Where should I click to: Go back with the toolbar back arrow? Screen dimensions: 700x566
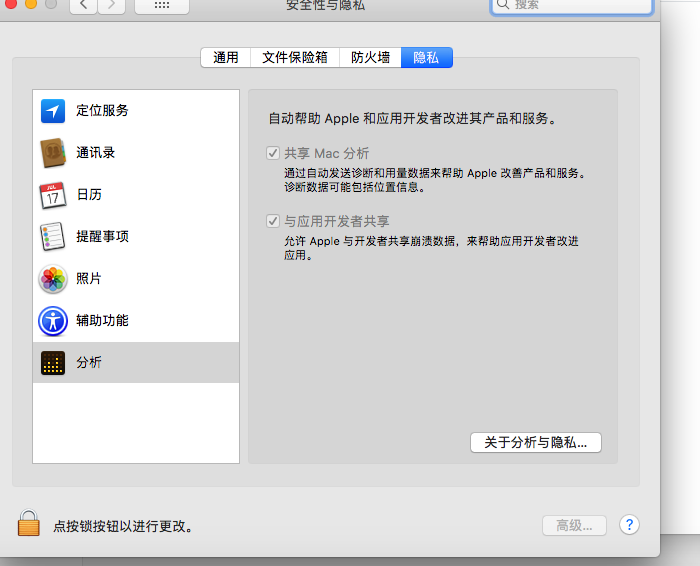83,6
